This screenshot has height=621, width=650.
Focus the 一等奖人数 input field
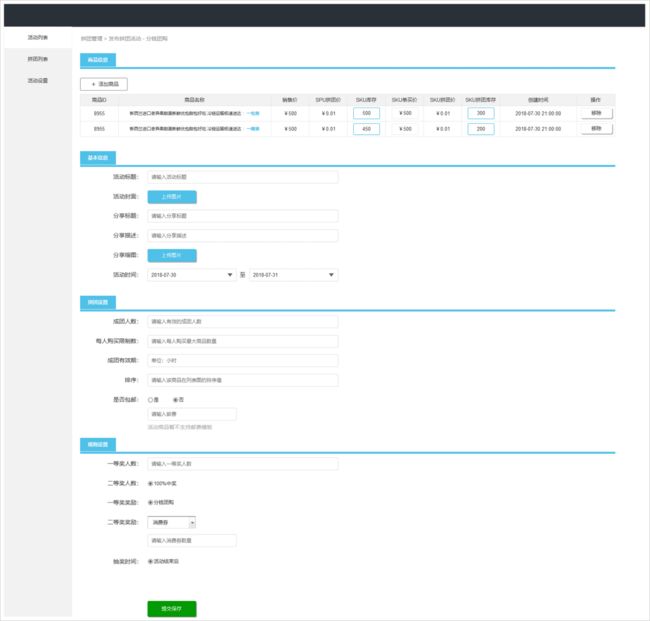(243, 464)
